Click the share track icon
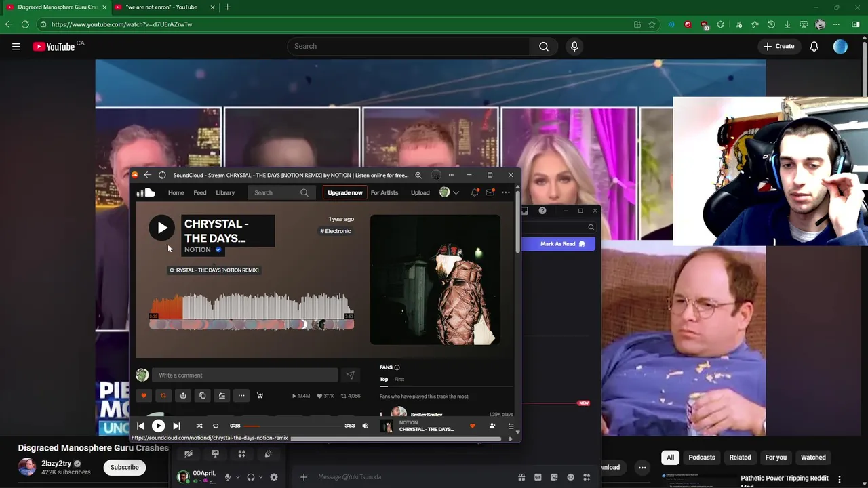Screen dimensions: 868x488 click(182, 396)
